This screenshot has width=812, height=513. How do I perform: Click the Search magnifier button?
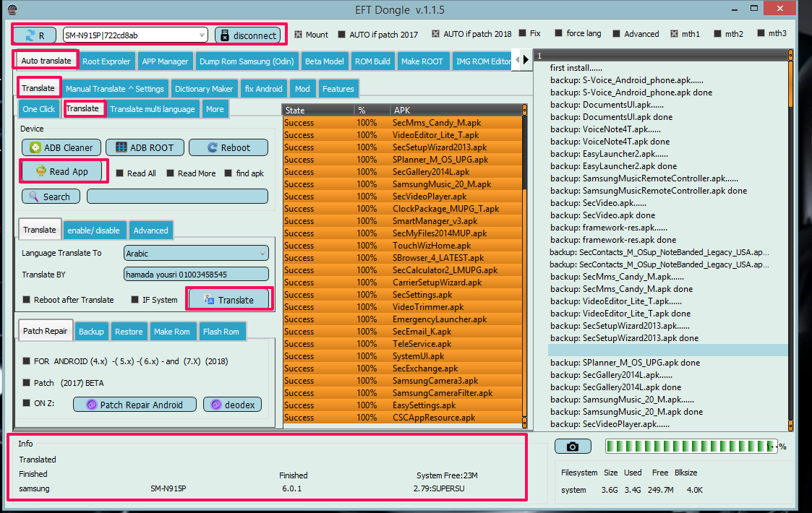pyautogui.click(x=51, y=197)
